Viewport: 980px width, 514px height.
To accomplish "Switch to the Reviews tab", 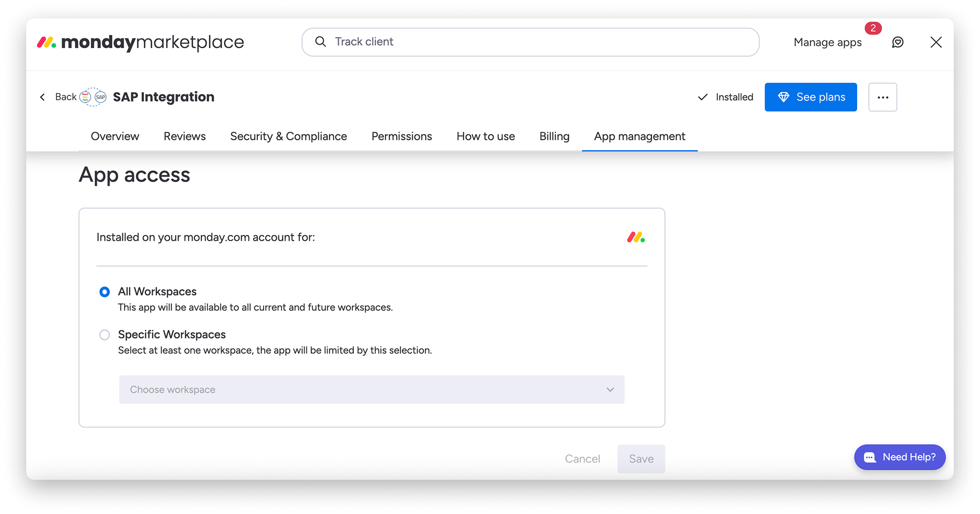I will [184, 137].
